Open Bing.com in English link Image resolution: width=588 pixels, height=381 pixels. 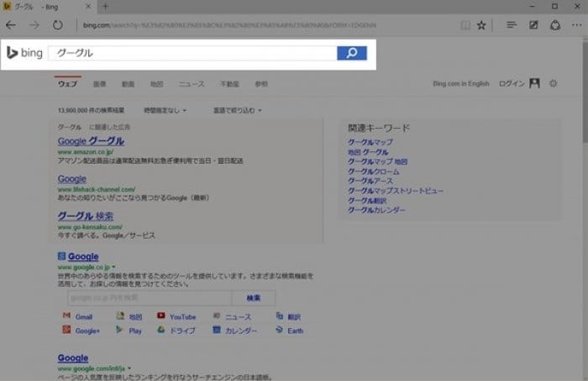[461, 84]
